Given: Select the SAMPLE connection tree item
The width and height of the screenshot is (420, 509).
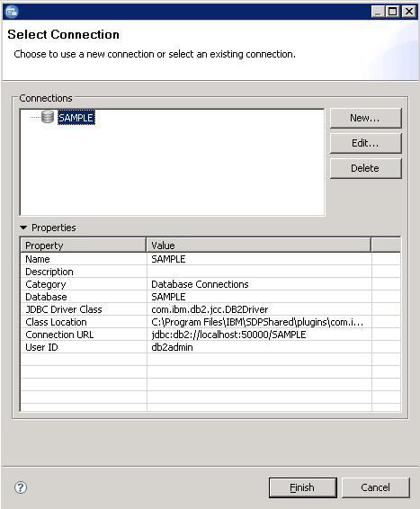Looking at the screenshot, I should pos(76,118).
